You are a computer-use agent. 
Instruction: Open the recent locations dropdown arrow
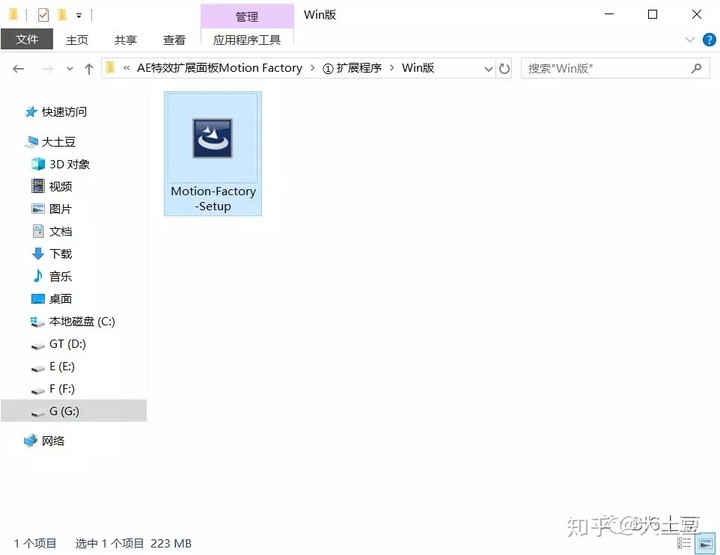(70, 69)
